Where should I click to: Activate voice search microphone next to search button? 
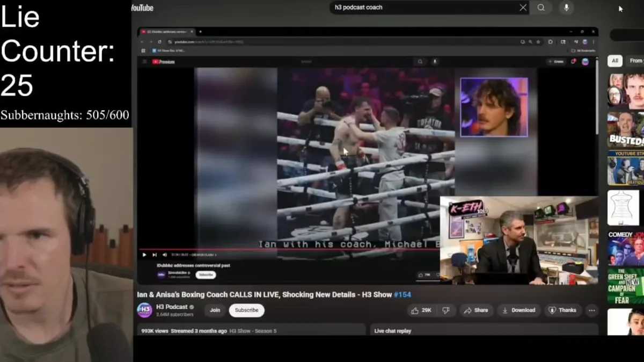click(x=566, y=8)
